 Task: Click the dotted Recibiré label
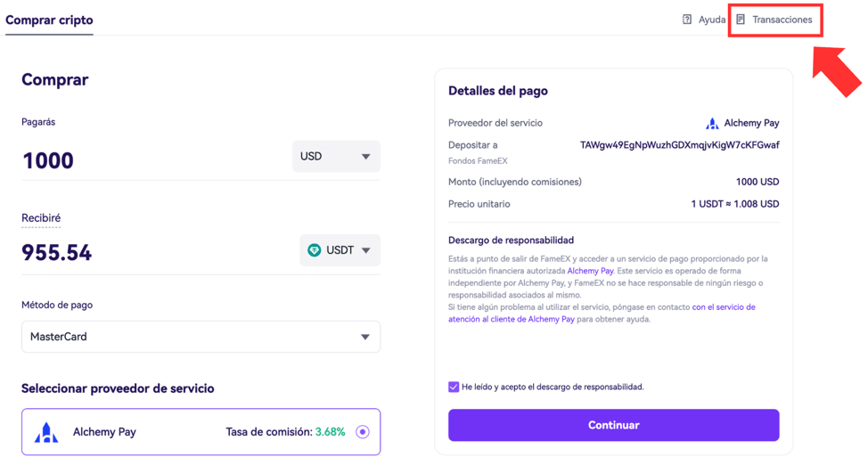point(41,218)
